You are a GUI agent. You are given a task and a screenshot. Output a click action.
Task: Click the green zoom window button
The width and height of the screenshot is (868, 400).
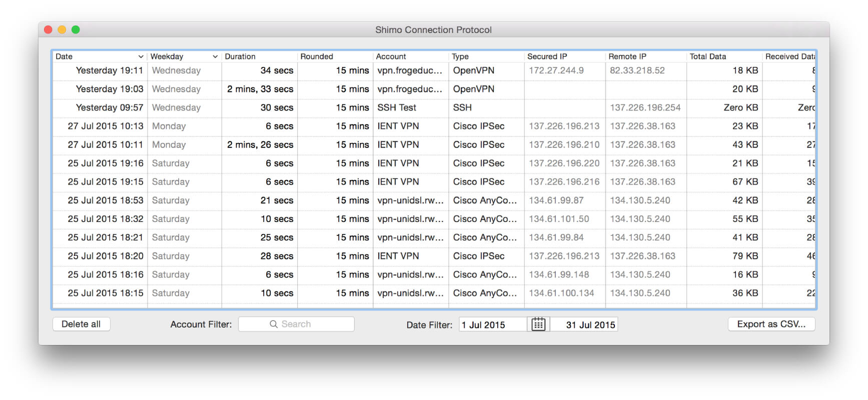tap(76, 29)
